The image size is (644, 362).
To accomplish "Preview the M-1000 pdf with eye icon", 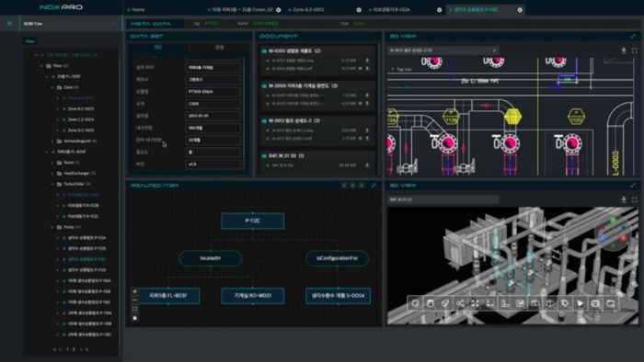I will (x=361, y=69).
